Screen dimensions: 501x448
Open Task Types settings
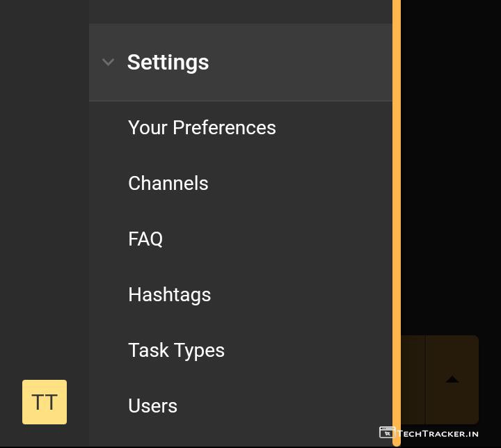point(176,350)
